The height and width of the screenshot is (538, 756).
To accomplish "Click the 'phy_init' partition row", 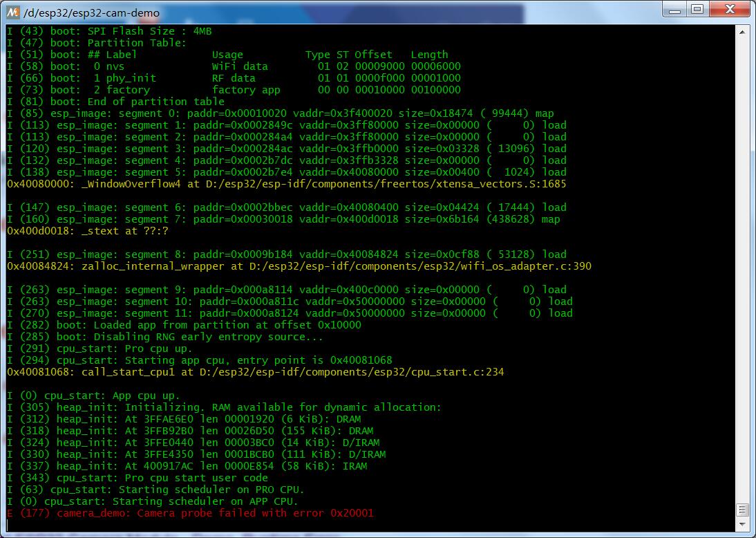I will click(234, 78).
